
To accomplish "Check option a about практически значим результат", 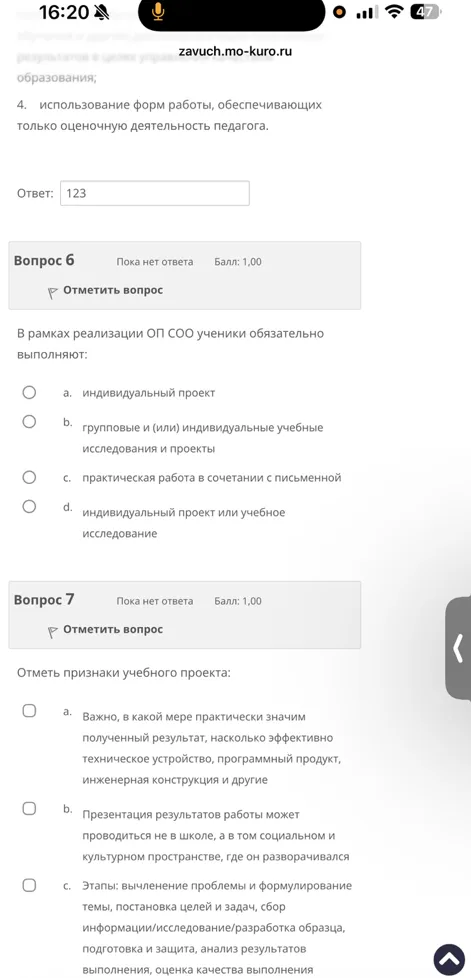I will pos(29,711).
